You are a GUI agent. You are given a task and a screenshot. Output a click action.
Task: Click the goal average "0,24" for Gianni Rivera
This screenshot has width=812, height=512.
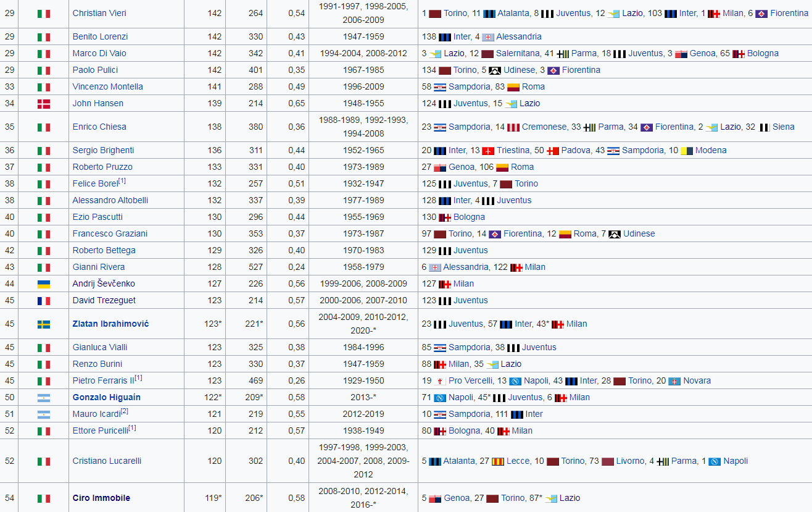[296, 267]
